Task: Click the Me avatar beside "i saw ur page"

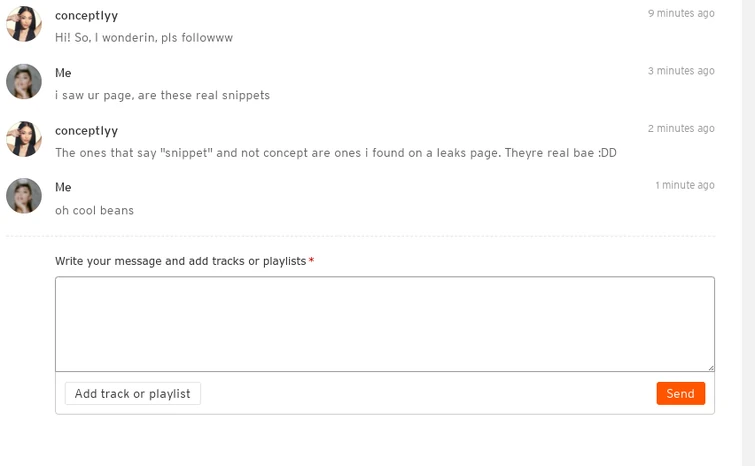Action: pos(24,82)
